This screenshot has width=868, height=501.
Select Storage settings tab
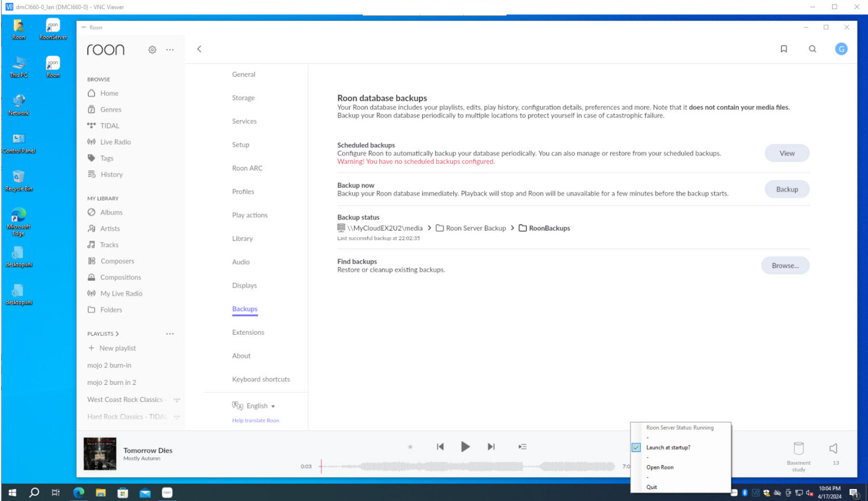[x=243, y=98]
